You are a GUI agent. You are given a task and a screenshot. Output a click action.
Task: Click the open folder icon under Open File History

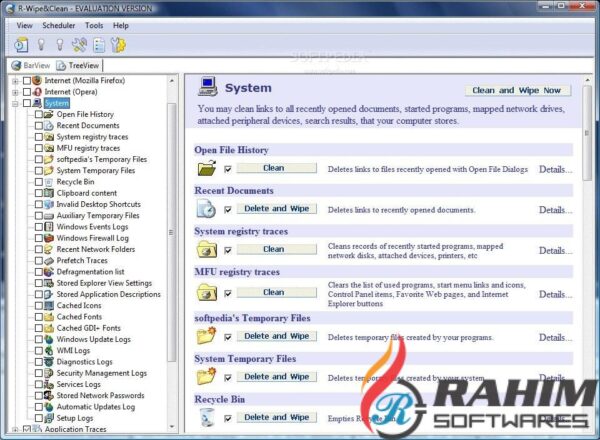click(x=207, y=168)
